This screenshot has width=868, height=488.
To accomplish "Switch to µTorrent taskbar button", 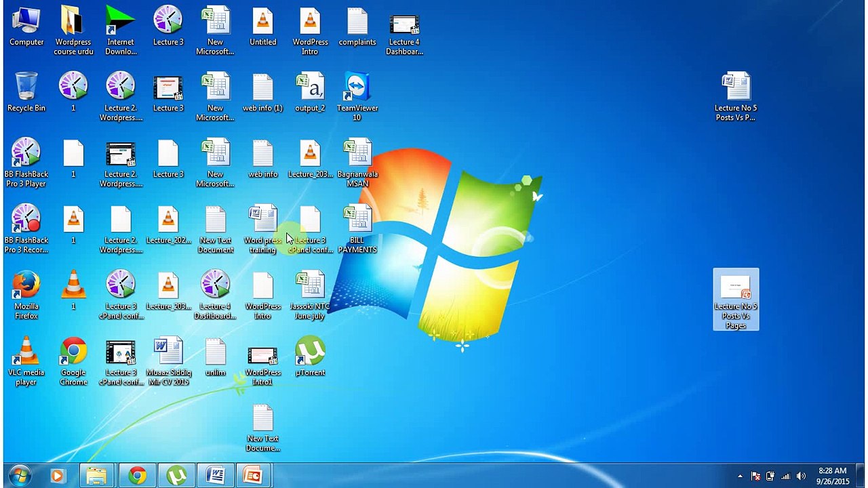I will point(176,476).
